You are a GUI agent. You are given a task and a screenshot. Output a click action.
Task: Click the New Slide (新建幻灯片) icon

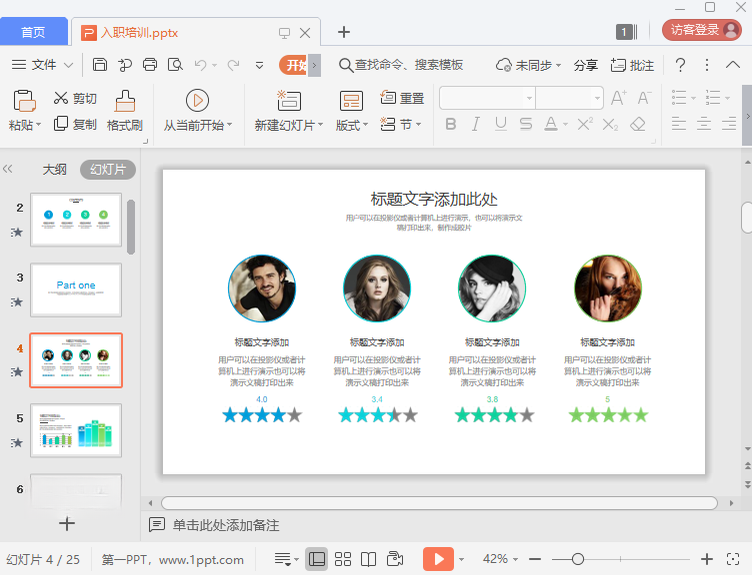289,101
